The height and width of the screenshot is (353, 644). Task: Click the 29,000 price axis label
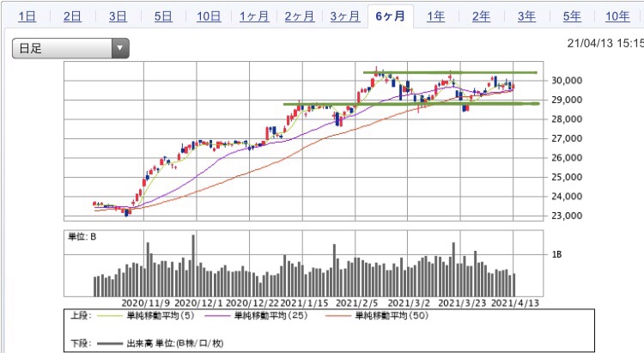(567, 100)
